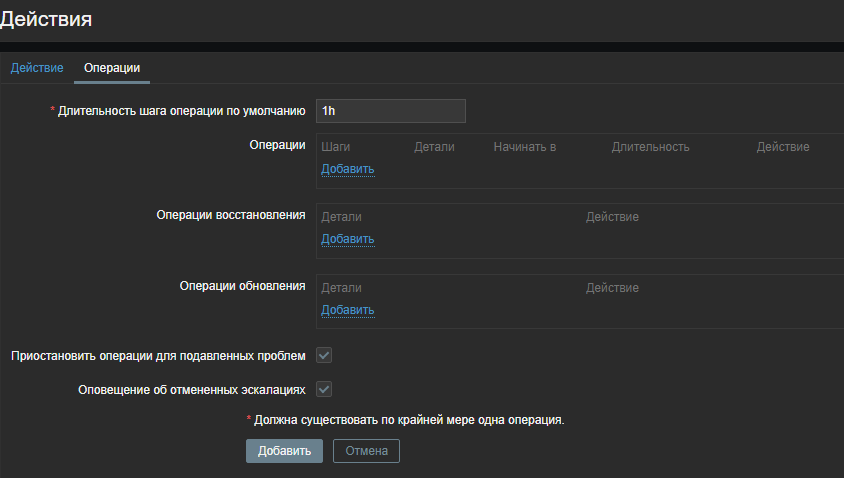844x478 pixels.
Task: Click the Шаги column header
Action: [x=336, y=147]
